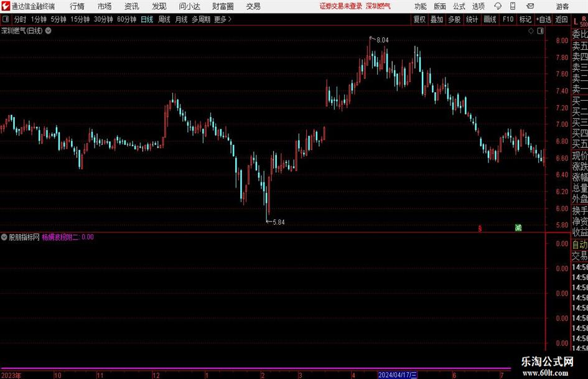Screen dimensions: 588x379
Task: Click the 叠加 overlay button
Action: click(437, 19)
